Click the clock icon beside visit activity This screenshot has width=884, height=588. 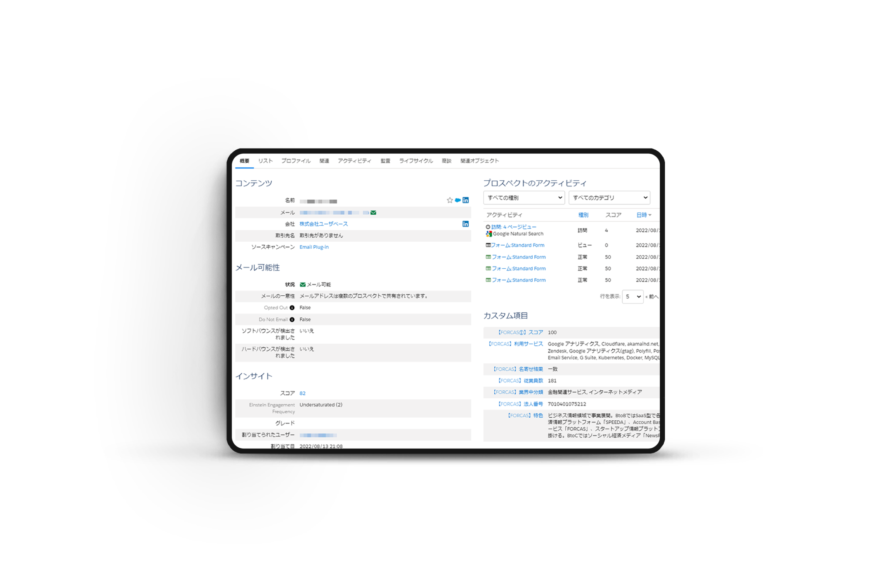pos(488,227)
